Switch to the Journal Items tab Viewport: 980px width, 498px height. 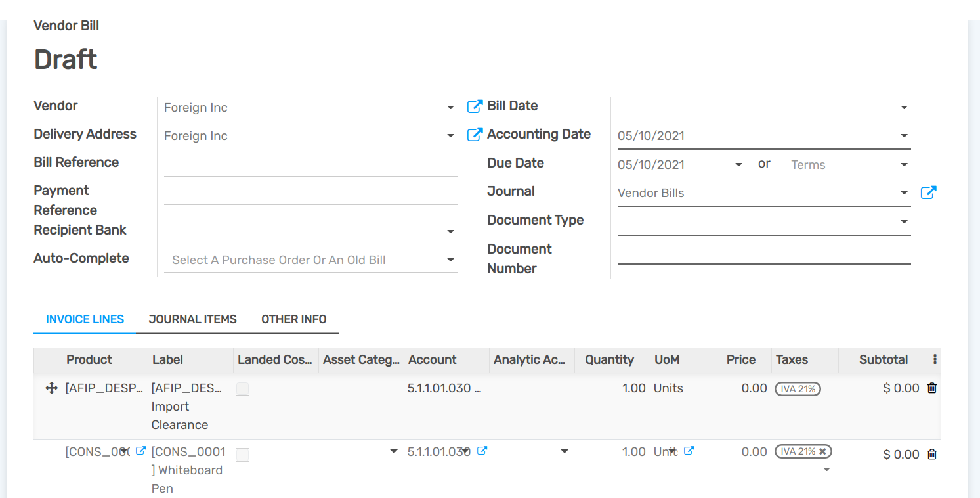192,319
